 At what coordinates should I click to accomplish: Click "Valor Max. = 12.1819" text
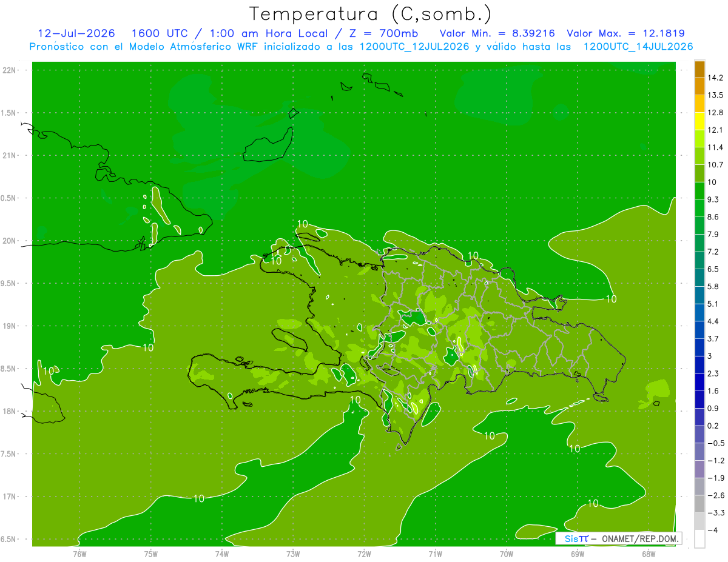pyautogui.click(x=625, y=33)
